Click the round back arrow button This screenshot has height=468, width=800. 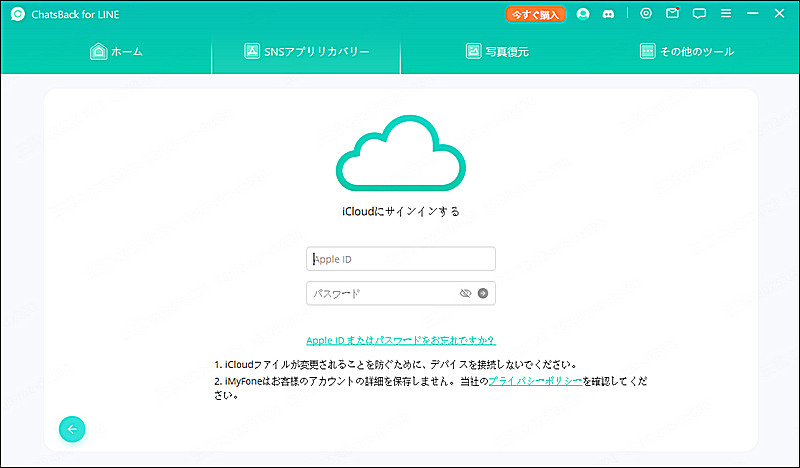pos(72,429)
